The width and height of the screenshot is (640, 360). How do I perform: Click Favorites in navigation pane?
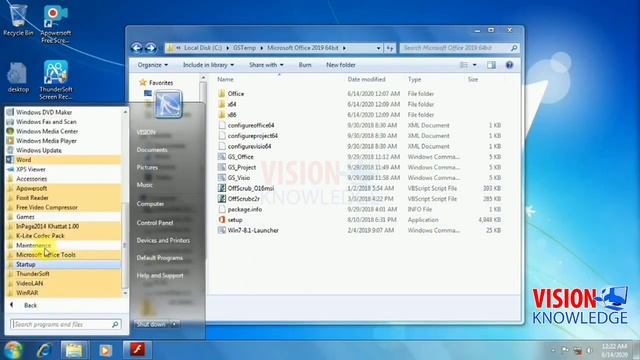tap(161, 82)
